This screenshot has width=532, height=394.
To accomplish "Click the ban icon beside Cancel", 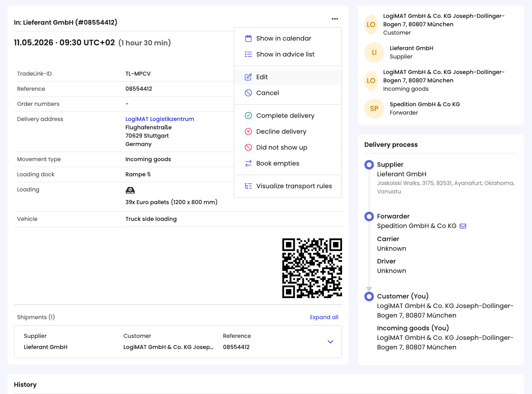I will 248,93.
